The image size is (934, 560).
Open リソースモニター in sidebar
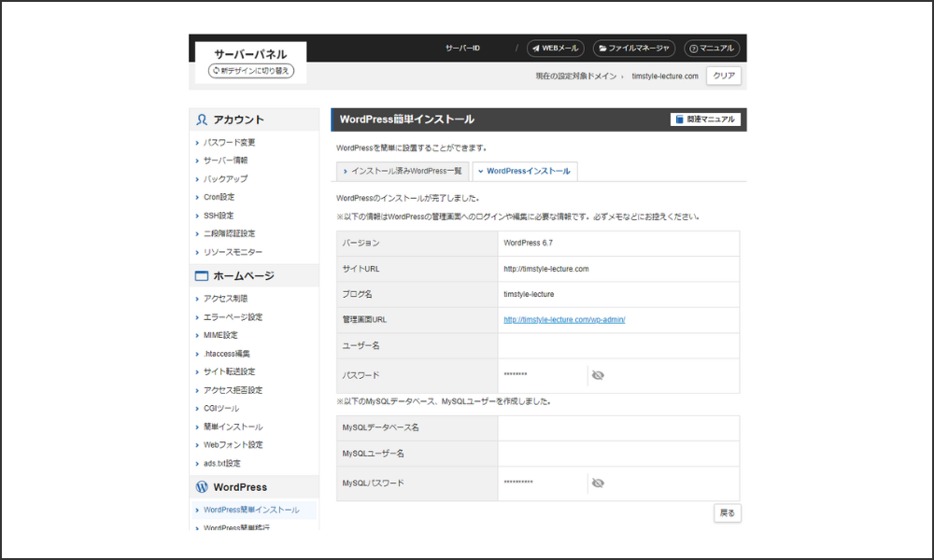pyautogui.click(x=233, y=252)
